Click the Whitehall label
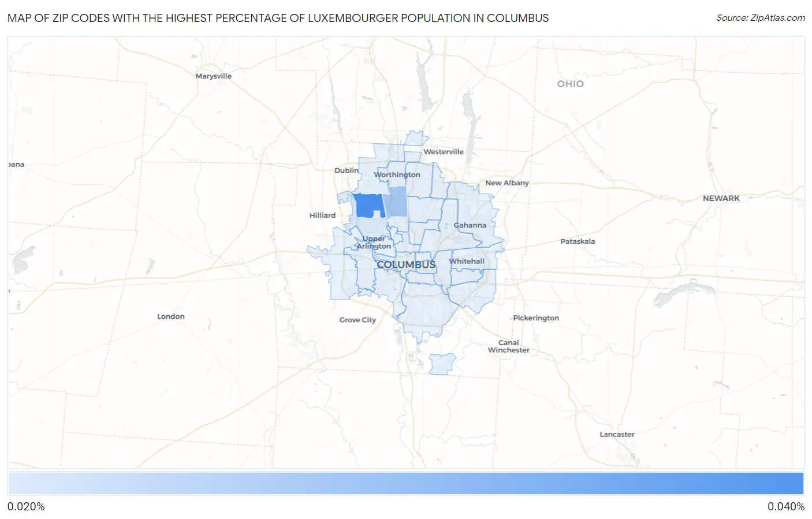 point(467,261)
